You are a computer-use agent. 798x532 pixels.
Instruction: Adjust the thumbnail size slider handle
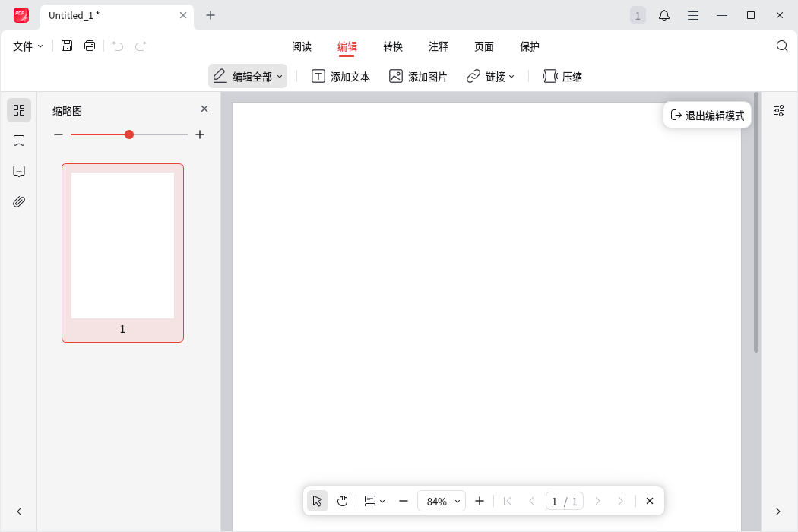129,135
